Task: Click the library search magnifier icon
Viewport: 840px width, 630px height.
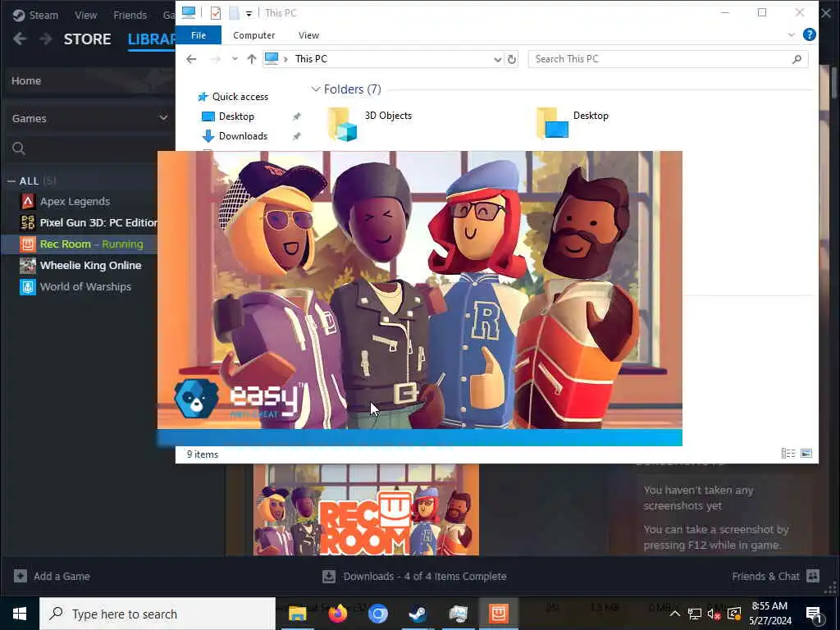Action: tap(19, 148)
